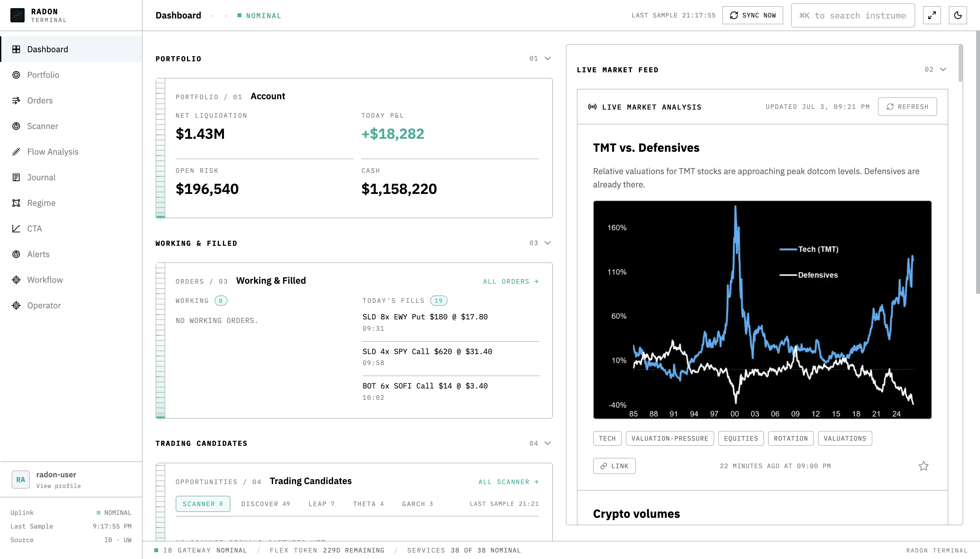The height and width of the screenshot is (559, 980).
Task: Click the Today's Fills 19 badge
Action: pos(438,301)
